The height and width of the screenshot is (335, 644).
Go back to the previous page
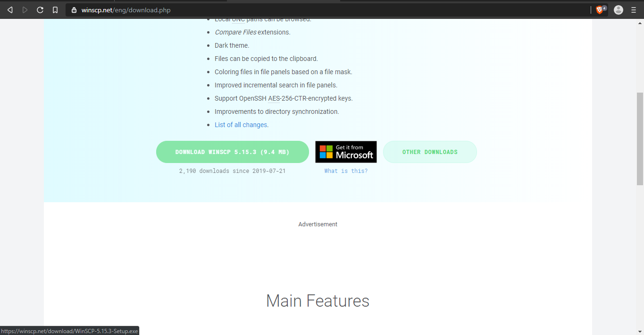click(x=10, y=10)
